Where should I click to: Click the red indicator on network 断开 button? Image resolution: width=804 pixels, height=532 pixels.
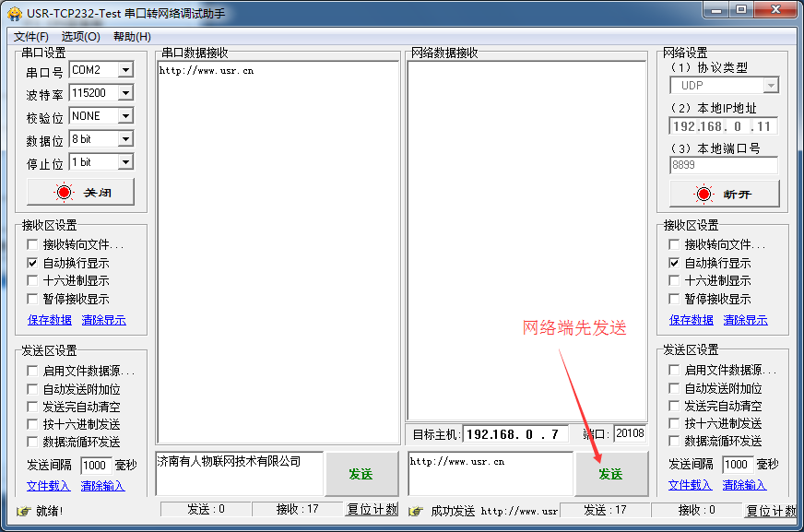click(704, 195)
